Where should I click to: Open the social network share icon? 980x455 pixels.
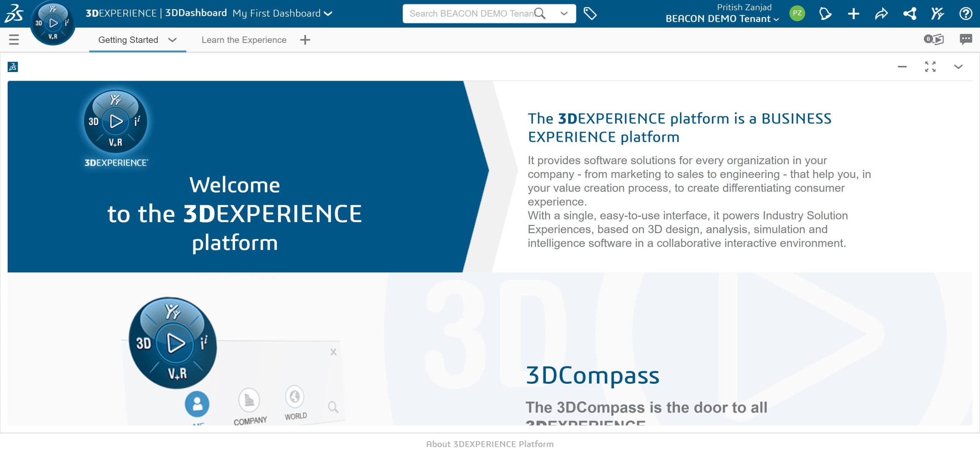point(910,14)
